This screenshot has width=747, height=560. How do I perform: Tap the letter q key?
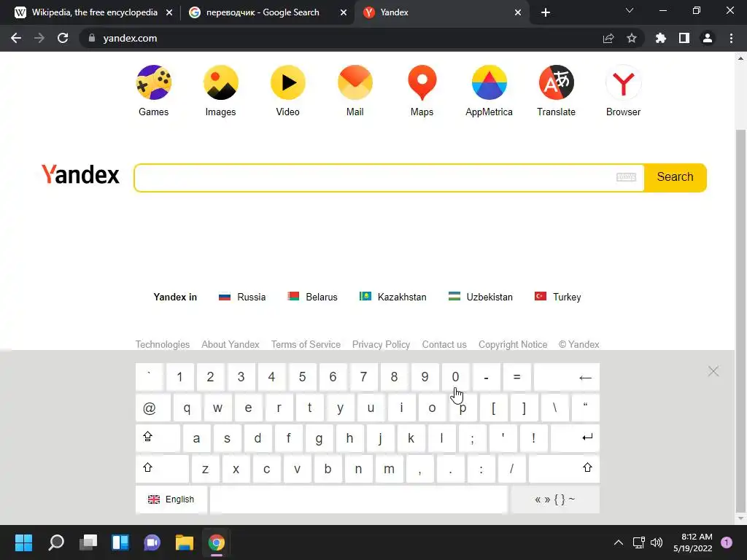187,408
